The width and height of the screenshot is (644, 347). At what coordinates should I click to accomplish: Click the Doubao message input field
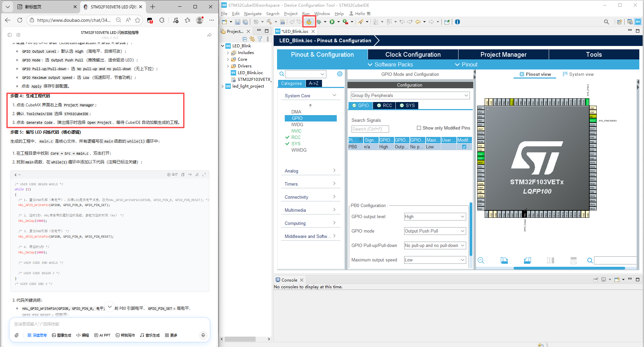pyautogui.click(x=109, y=324)
